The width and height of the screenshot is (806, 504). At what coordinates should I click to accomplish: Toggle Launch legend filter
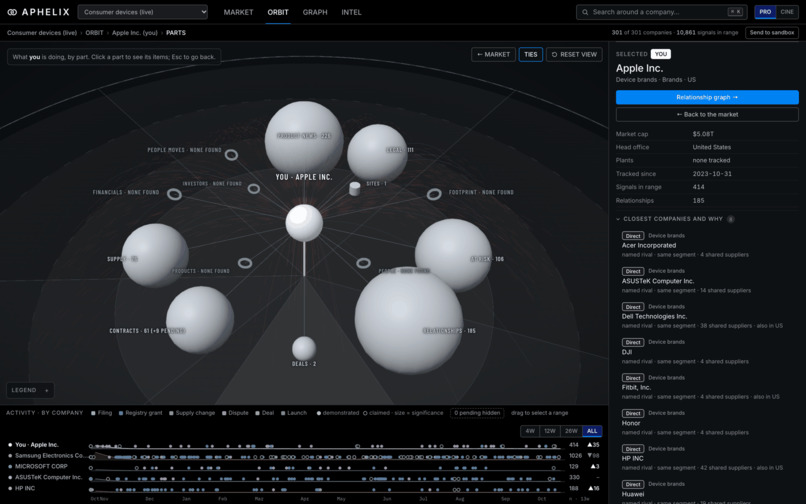tap(294, 413)
